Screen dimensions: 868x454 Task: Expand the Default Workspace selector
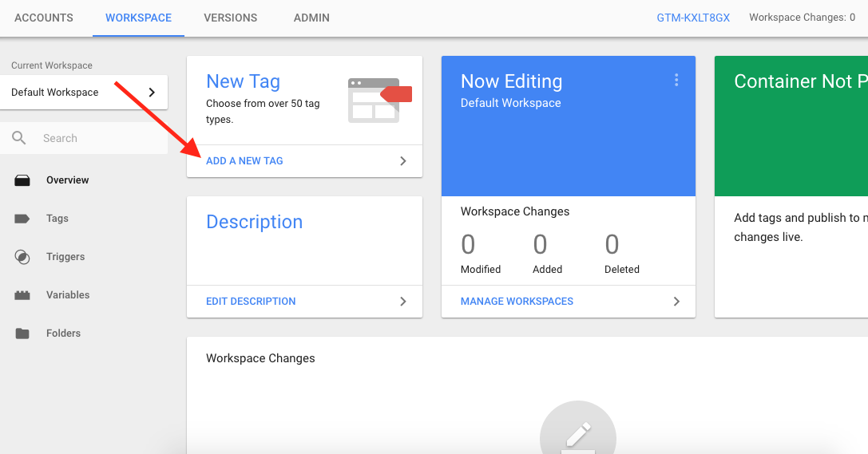coord(152,93)
